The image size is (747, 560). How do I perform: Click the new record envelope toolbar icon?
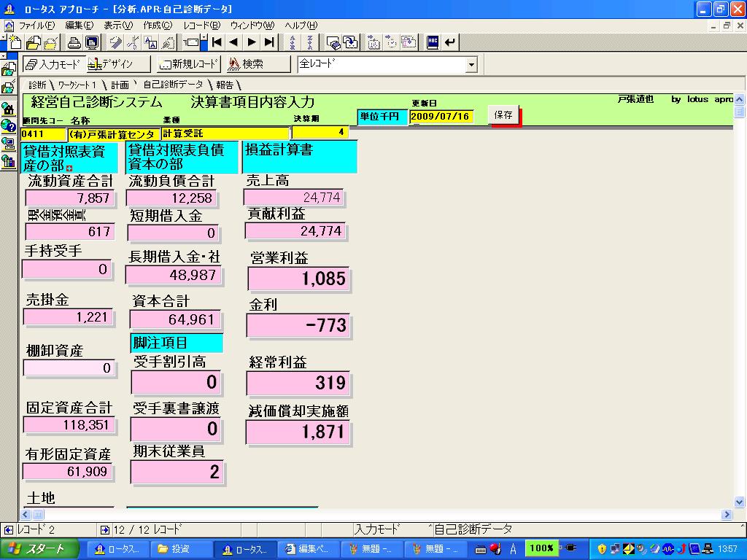pyautogui.click(x=192, y=42)
